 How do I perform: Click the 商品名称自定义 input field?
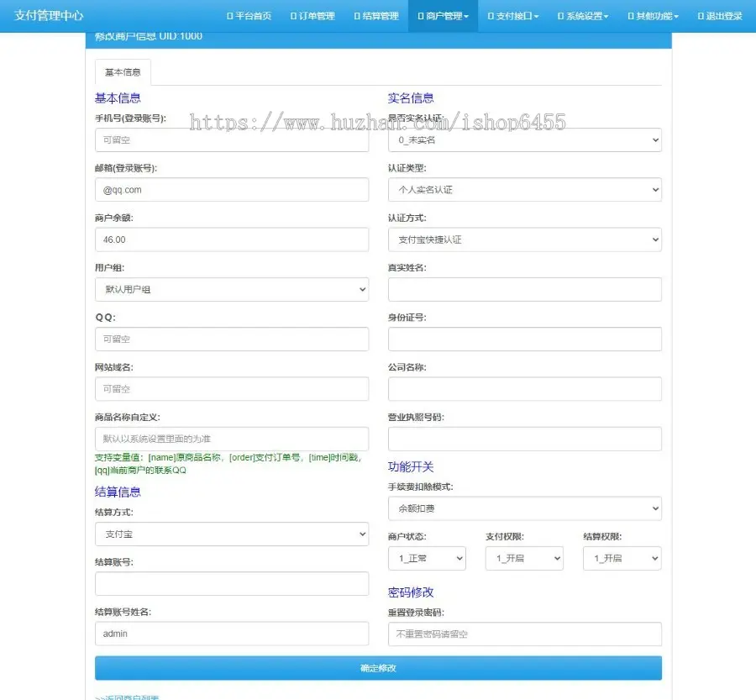[x=232, y=439]
